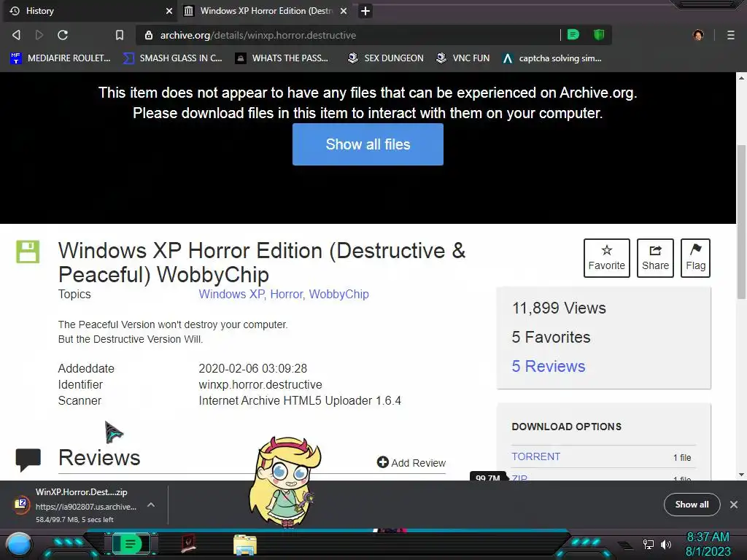Open the green shield extension icon

(599, 35)
